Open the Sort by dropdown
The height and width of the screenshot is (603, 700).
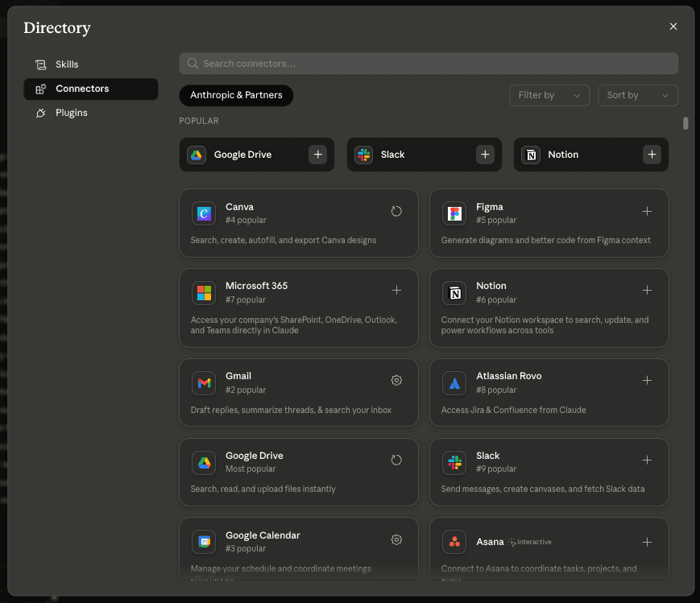pyautogui.click(x=637, y=95)
